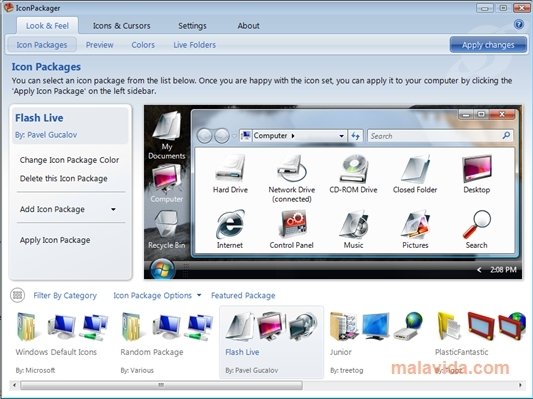Click the CD-ROM Drive preview icon
The height and width of the screenshot is (399, 533).
pyautogui.click(x=354, y=168)
